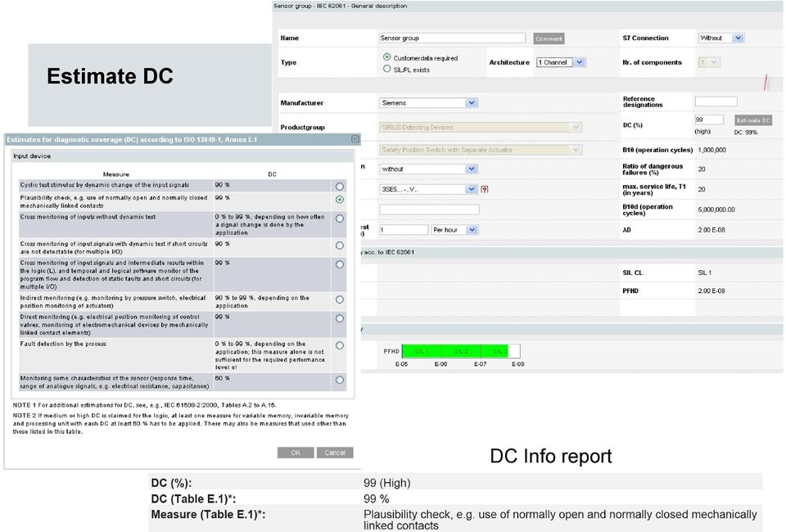Click the 'Cross monitoring of input signals with dynamic test' row text
This screenshot has height=532, width=786.
pos(114,247)
